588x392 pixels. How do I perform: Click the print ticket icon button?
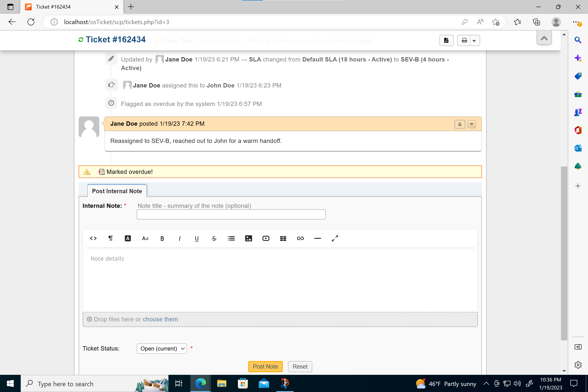pyautogui.click(x=464, y=40)
